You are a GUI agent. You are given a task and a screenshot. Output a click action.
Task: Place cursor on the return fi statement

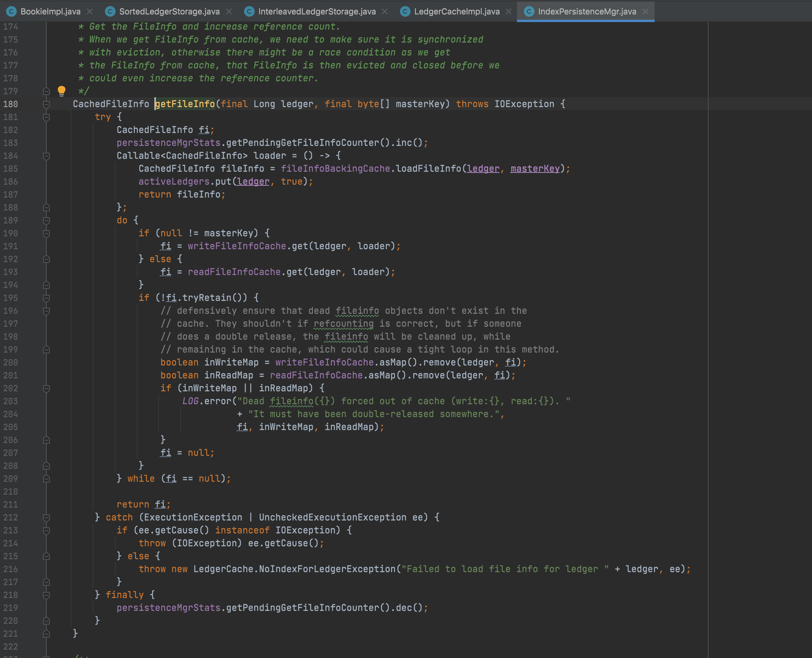point(143,505)
